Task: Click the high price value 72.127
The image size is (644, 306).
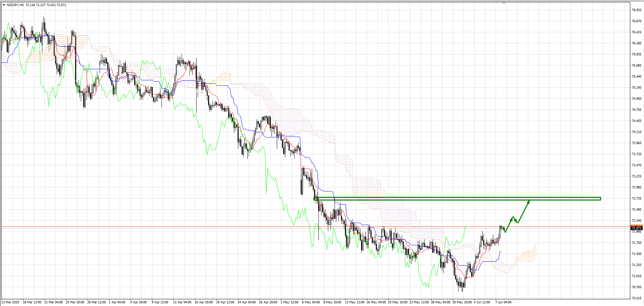Action: 41,5
